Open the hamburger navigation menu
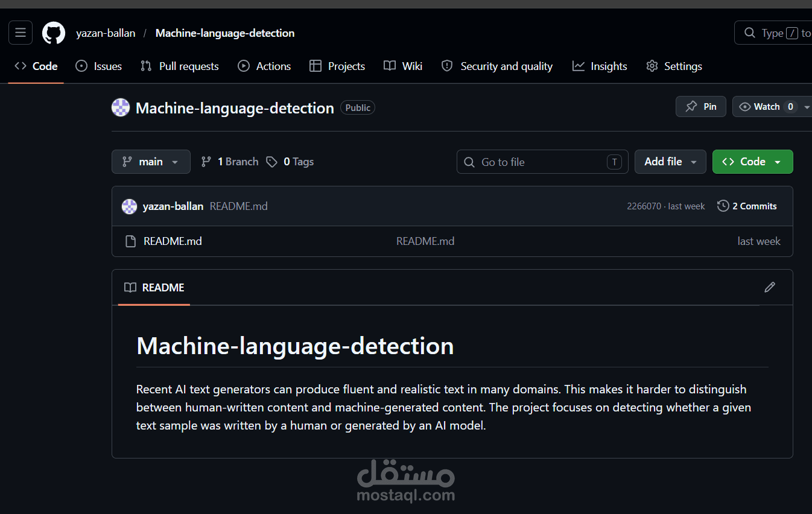Screen dimensions: 812x514 coord(21,33)
